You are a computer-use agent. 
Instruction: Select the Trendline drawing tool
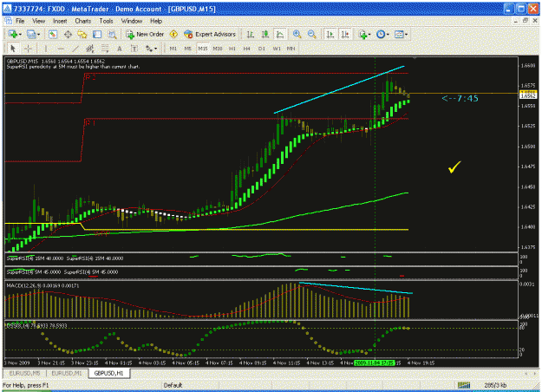tap(75, 49)
